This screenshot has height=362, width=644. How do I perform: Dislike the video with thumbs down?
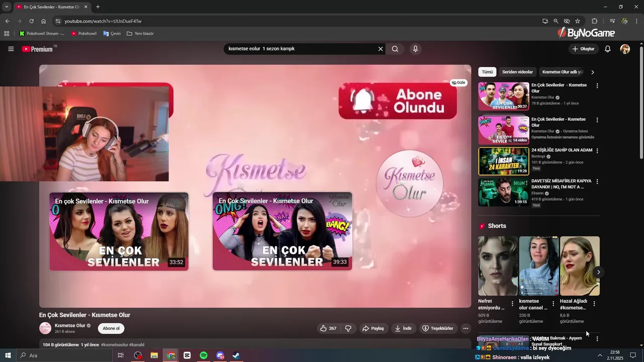click(348, 328)
